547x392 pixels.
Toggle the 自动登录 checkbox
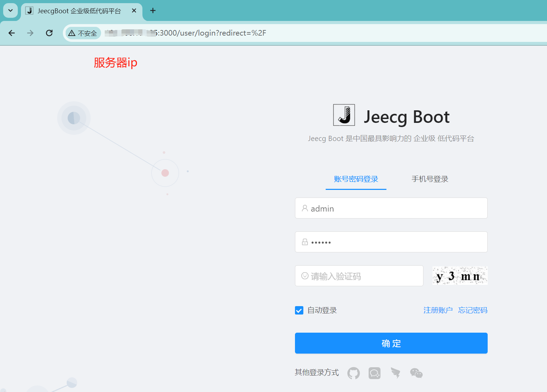[x=299, y=310]
